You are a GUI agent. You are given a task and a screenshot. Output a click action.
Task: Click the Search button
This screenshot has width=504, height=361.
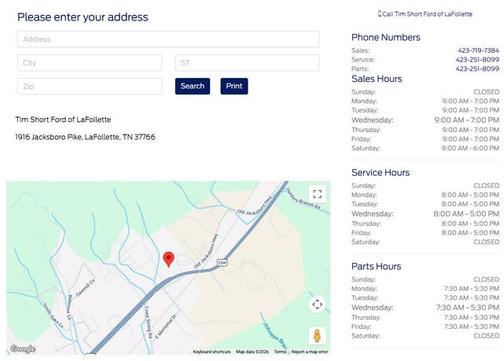[192, 86]
